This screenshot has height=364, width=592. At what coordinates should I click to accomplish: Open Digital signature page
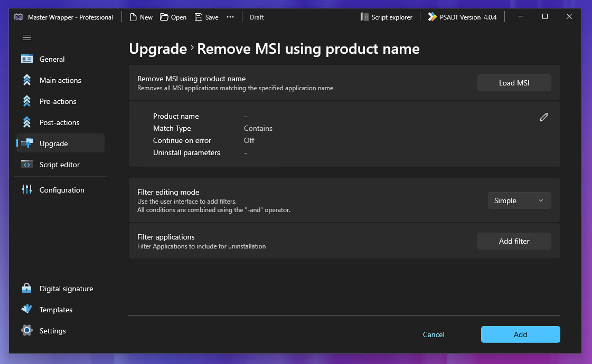[x=60, y=289]
